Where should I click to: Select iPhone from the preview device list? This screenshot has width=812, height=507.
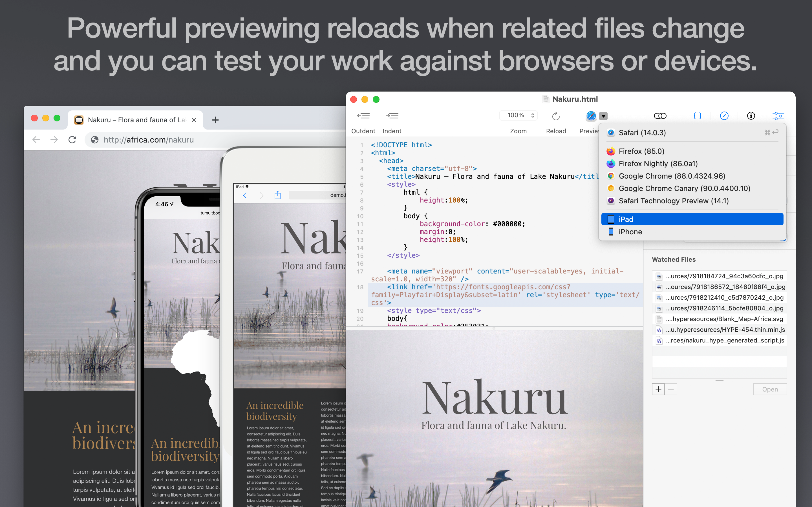tap(630, 231)
